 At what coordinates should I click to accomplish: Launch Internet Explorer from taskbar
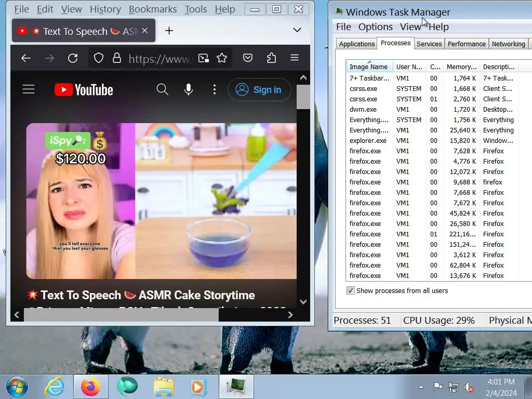[55, 387]
